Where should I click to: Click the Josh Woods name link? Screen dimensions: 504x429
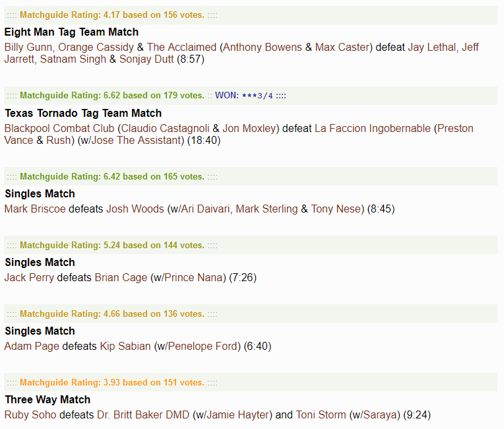[x=135, y=209]
